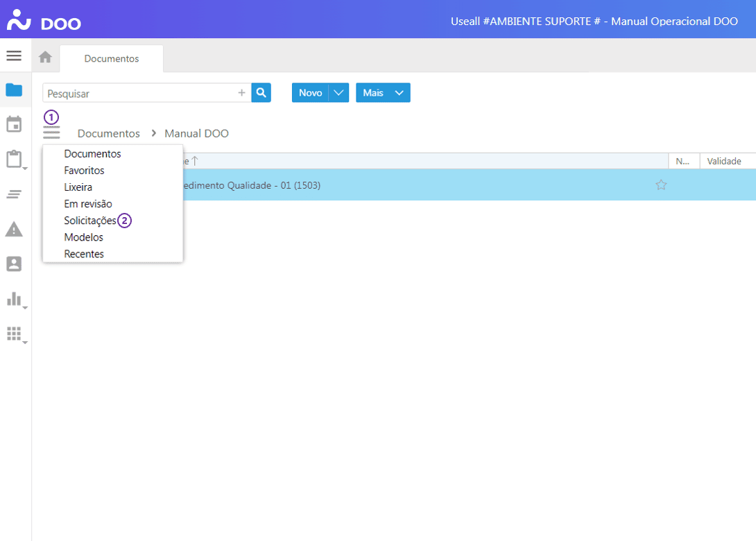Select Solicitações from the menu
Image resolution: width=756 pixels, height=541 pixels.
(90, 221)
